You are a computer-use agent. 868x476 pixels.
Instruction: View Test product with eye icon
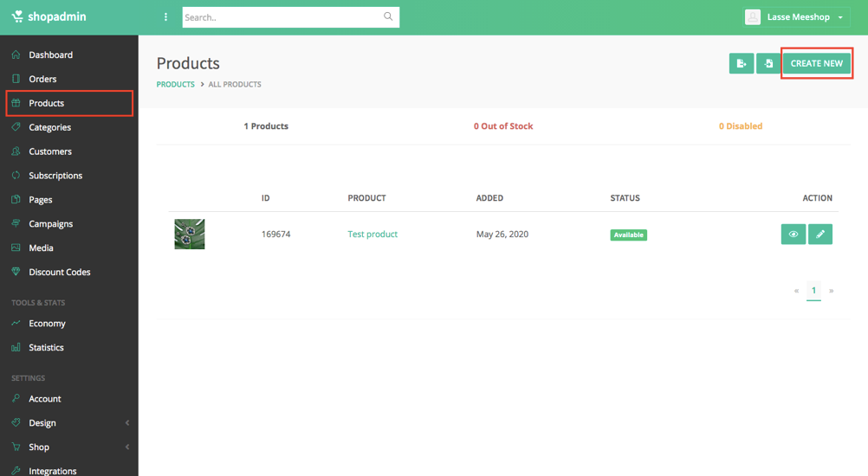point(794,234)
